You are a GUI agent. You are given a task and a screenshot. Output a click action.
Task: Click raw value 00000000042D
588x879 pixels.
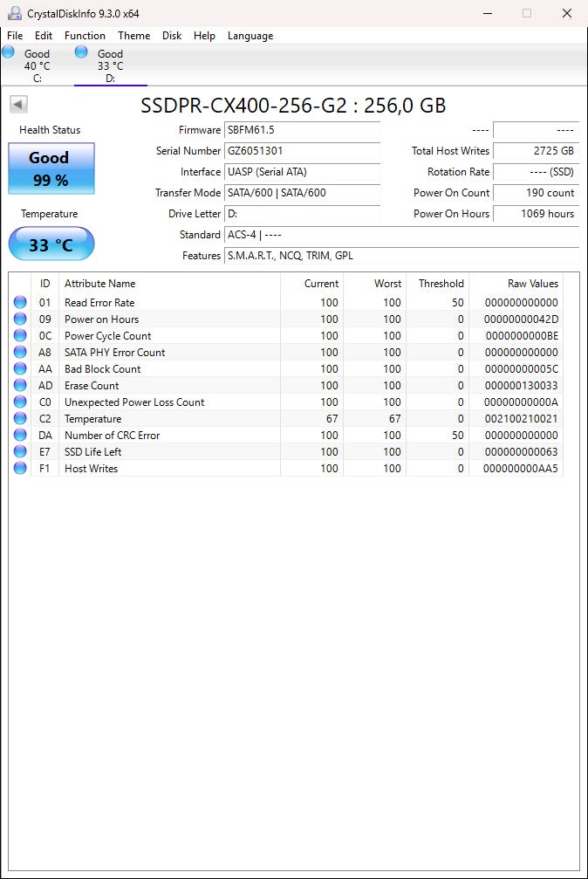tap(522, 319)
